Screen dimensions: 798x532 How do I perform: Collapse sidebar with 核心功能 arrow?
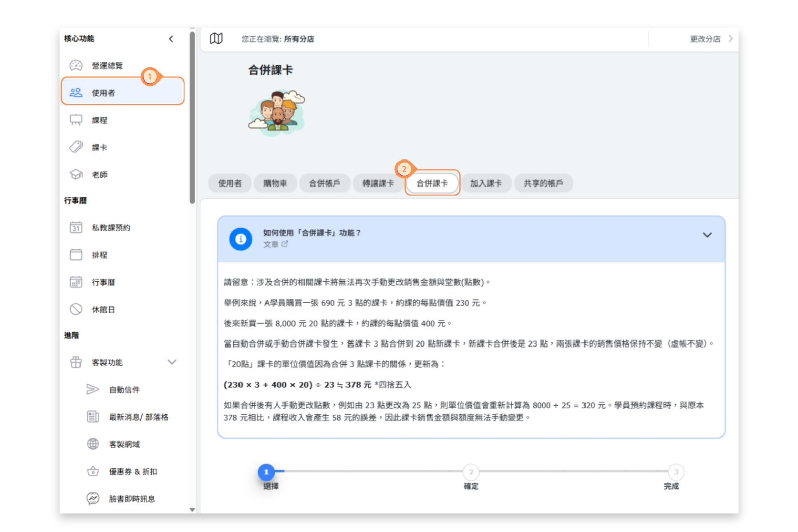(x=171, y=39)
